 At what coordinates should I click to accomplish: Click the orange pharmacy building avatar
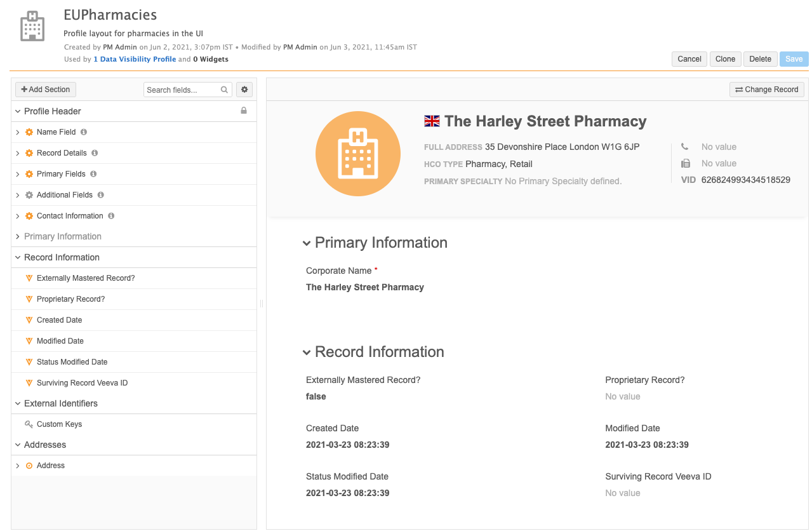(x=357, y=153)
